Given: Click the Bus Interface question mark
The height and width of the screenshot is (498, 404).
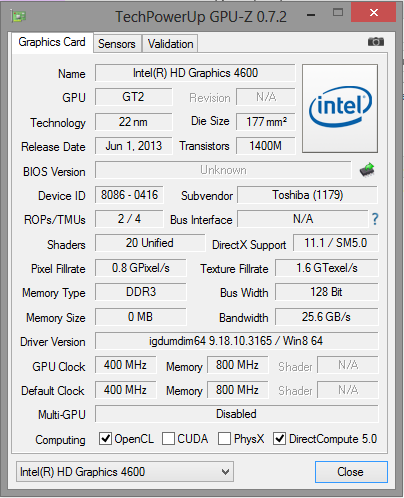Looking at the screenshot, I should tap(375, 219).
